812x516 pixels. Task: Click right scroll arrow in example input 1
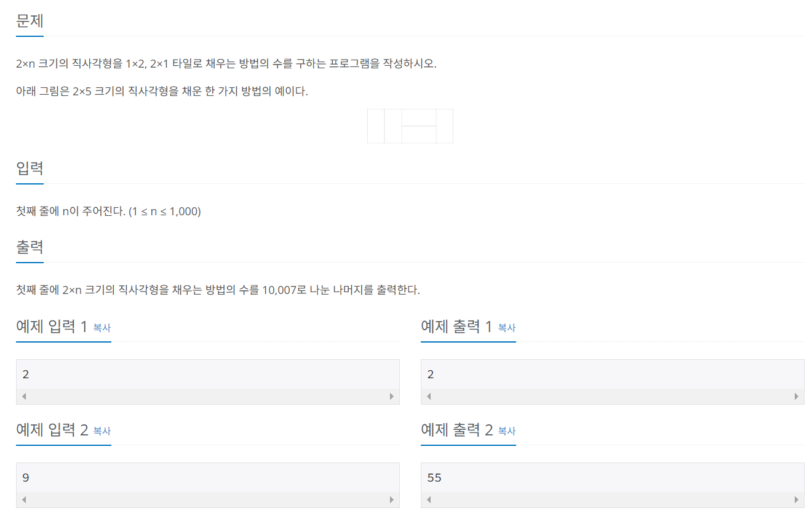pyautogui.click(x=392, y=397)
